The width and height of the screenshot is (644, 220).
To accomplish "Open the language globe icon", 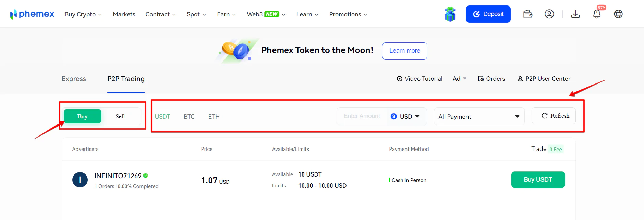I will click(618, 14).
